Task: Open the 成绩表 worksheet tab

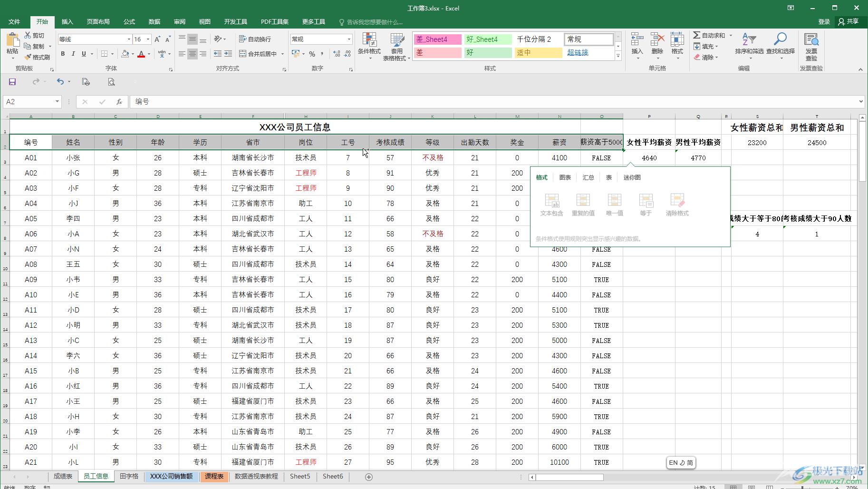Action: [x=63, y=476]
